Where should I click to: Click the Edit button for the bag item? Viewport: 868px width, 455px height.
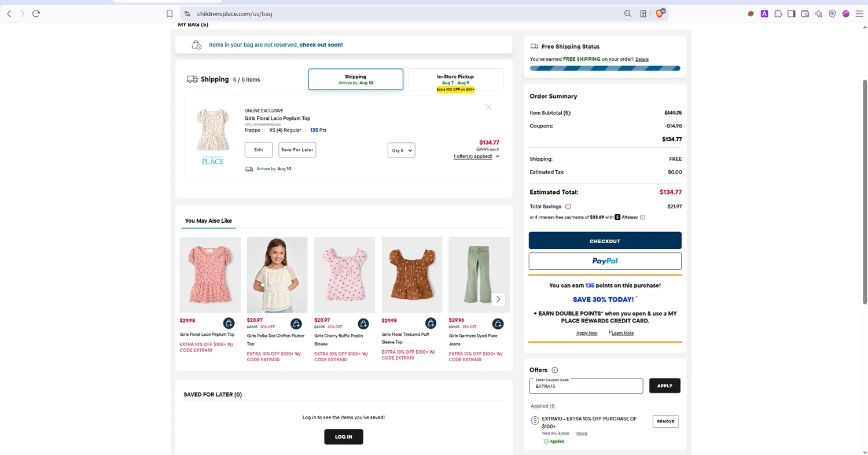pos(259,150)
